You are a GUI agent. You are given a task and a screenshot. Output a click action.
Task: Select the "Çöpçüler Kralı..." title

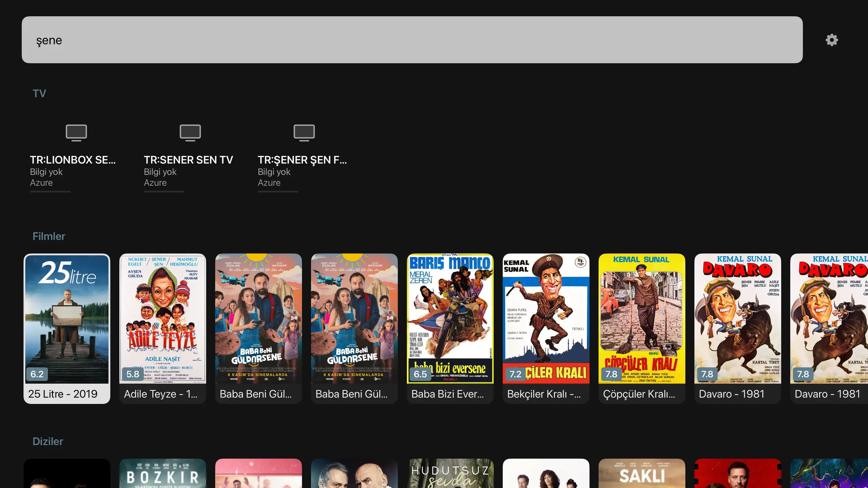[639, 394]
